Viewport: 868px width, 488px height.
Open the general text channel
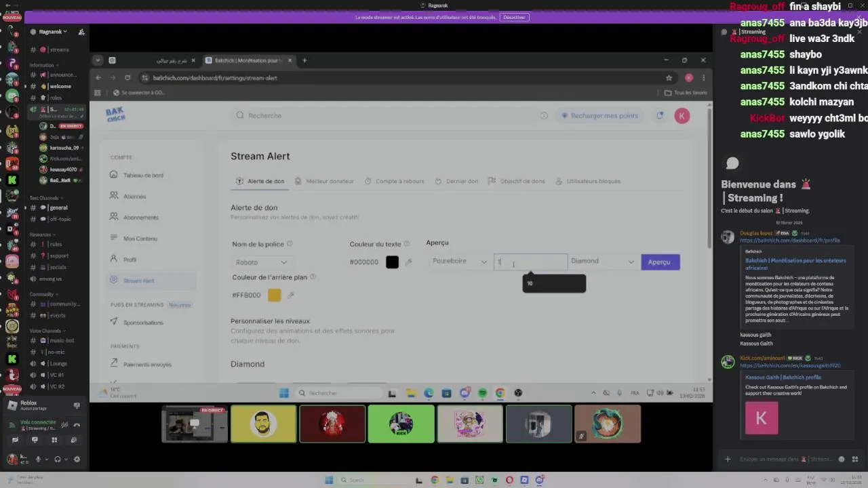coord(57,207)
